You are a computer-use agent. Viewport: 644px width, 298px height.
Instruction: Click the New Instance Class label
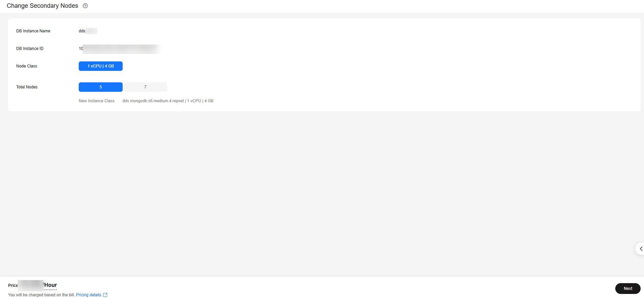[97, 101]
